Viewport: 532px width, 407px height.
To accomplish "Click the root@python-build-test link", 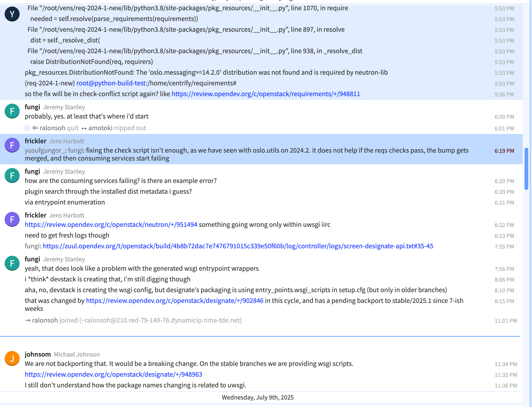I will 111,83.
